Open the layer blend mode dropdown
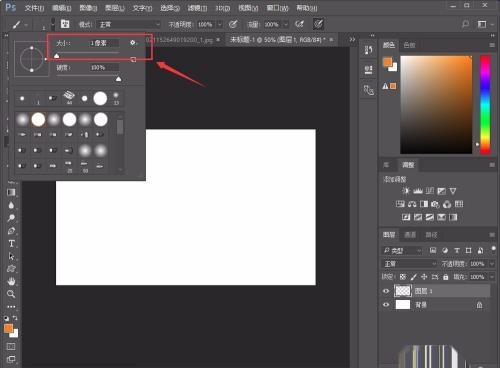Screen dimensions: 500x368 point(409,264)
